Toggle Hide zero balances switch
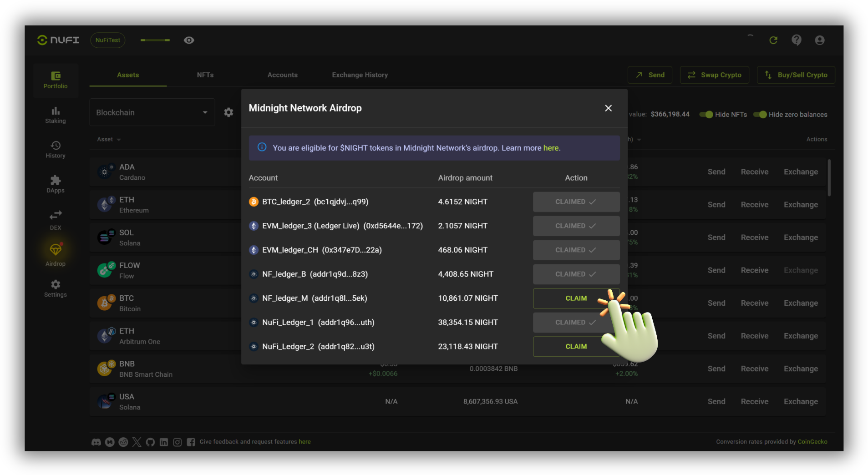This screenshot has height=475, width=868. pyautogui.click(x=760, y=115)
